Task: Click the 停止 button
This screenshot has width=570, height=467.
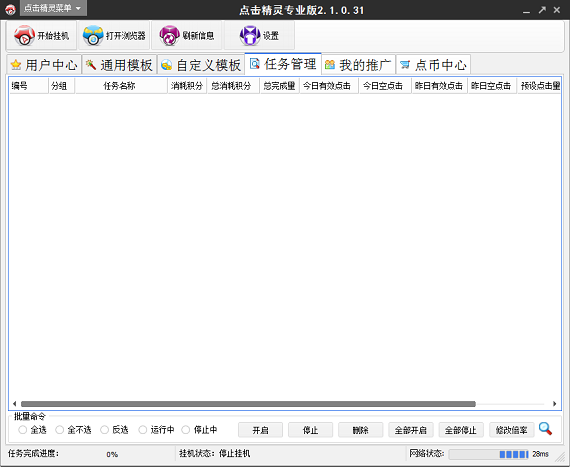Action: 310,430
